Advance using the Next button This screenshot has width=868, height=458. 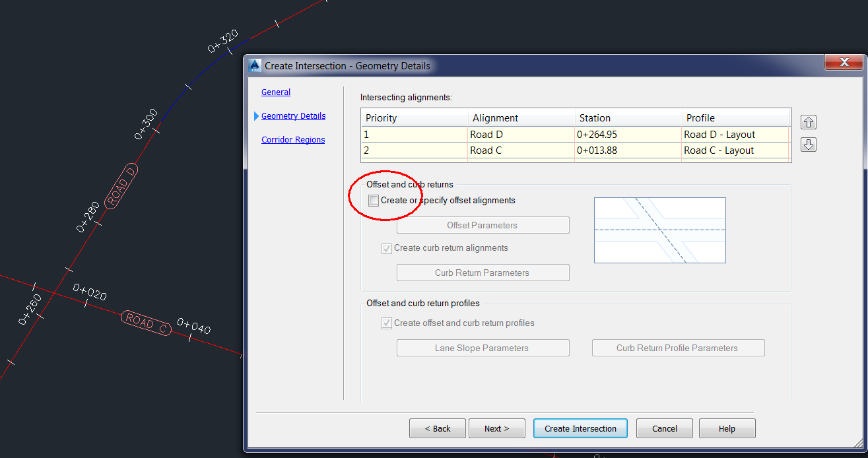[496, 428]
